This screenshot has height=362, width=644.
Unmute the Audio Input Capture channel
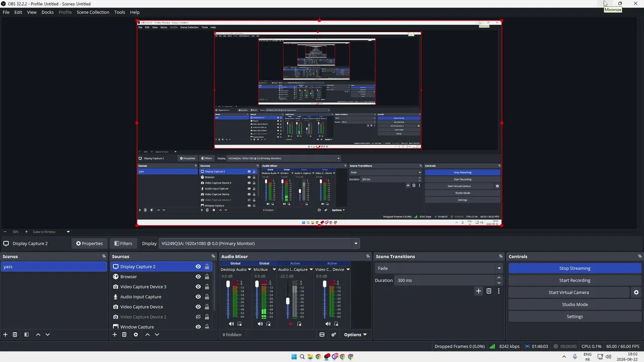click(291, 324)
